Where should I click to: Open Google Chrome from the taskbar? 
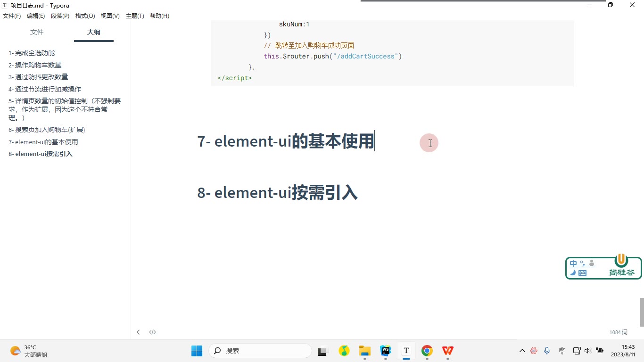pyautogui.click(x=427, y=351)
